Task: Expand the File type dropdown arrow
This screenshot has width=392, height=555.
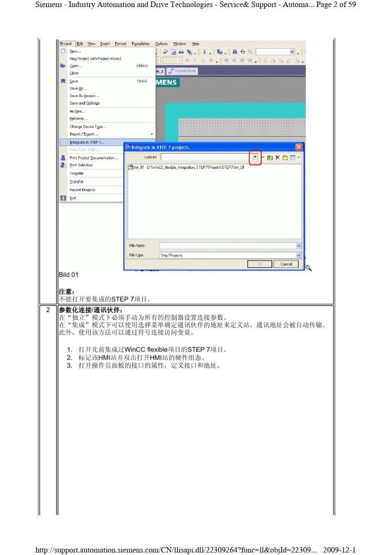Action: point(299,255)
